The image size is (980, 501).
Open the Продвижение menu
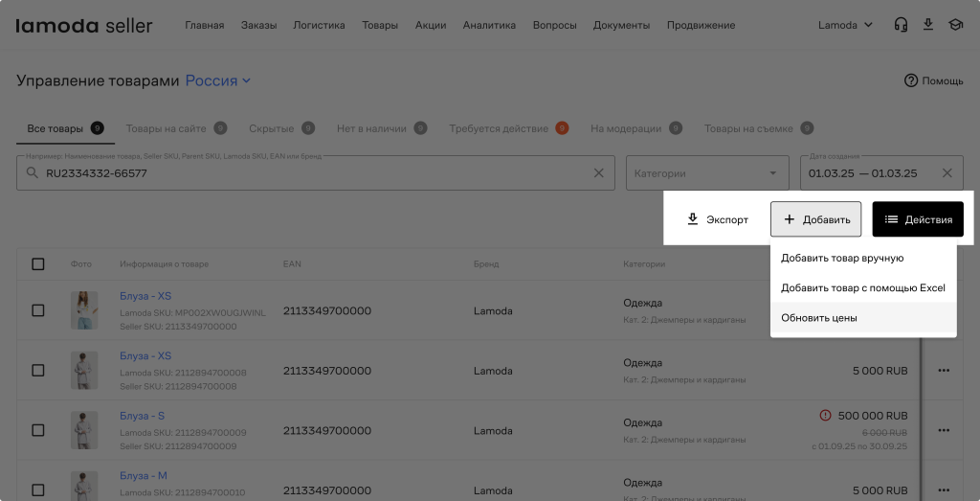click(x=701, y=25)
